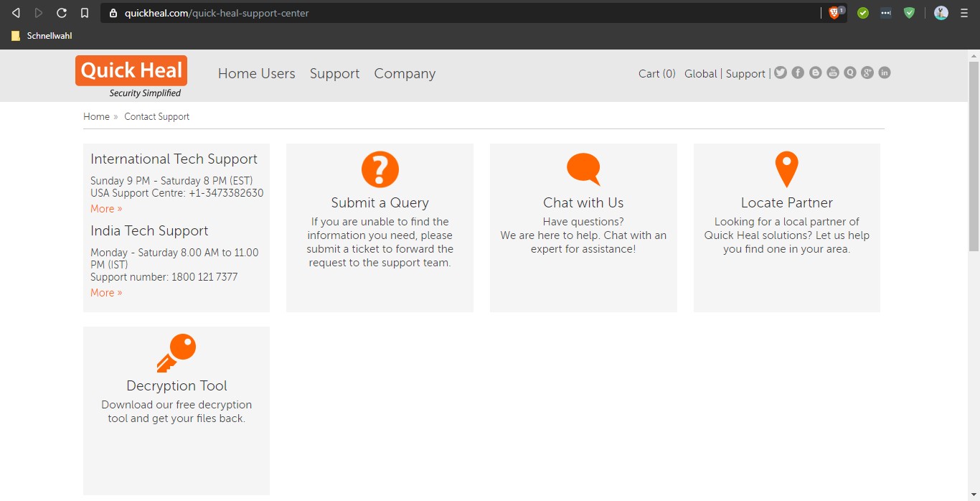Viewport: 980px width, 501px height.
Task: Open the password manager dots extension
Action: (886, 13)
